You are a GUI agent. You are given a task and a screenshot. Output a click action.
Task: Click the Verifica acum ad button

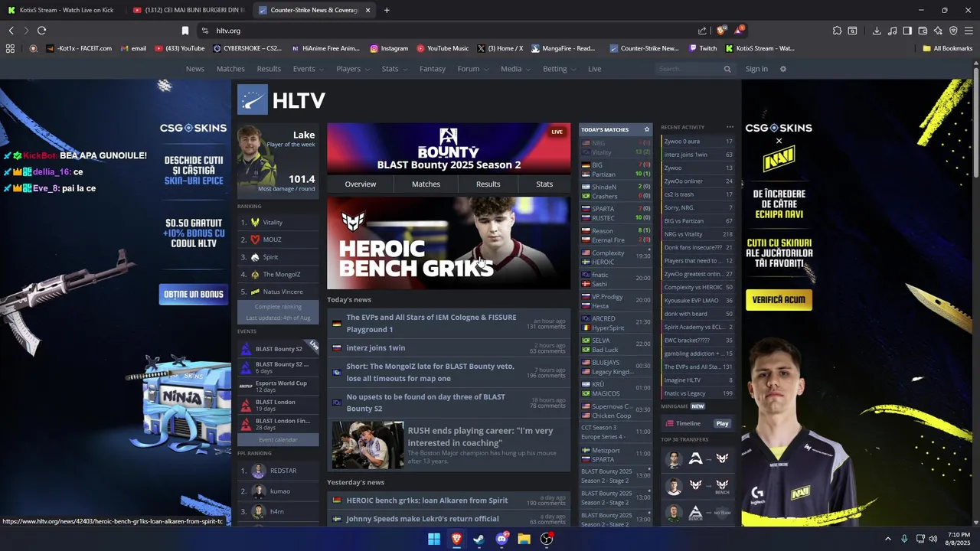pos(779,299)
